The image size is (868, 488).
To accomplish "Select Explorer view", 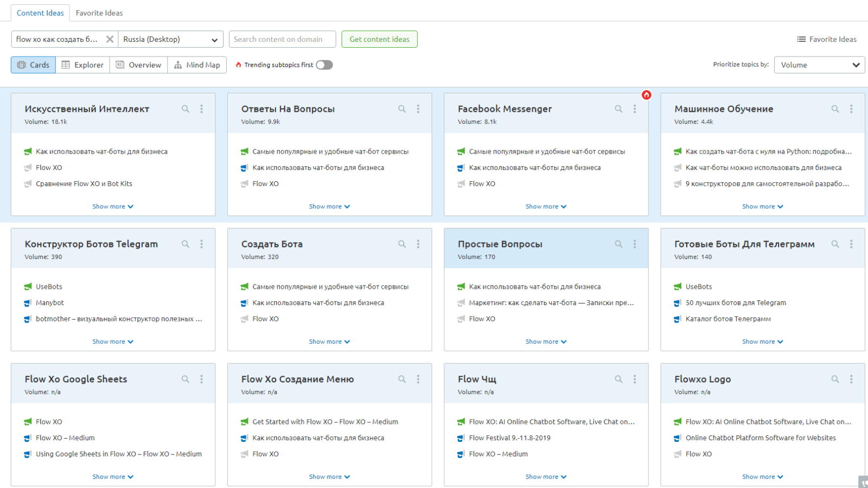I will pyautogui.click(x=82, y=65).
